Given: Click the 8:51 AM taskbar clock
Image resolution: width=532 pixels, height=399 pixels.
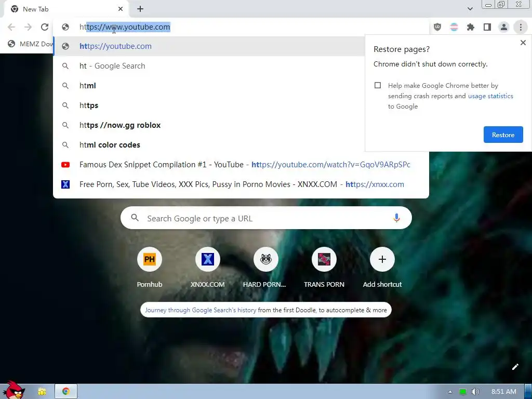Looking at the screenshot, I should point(504,392).
